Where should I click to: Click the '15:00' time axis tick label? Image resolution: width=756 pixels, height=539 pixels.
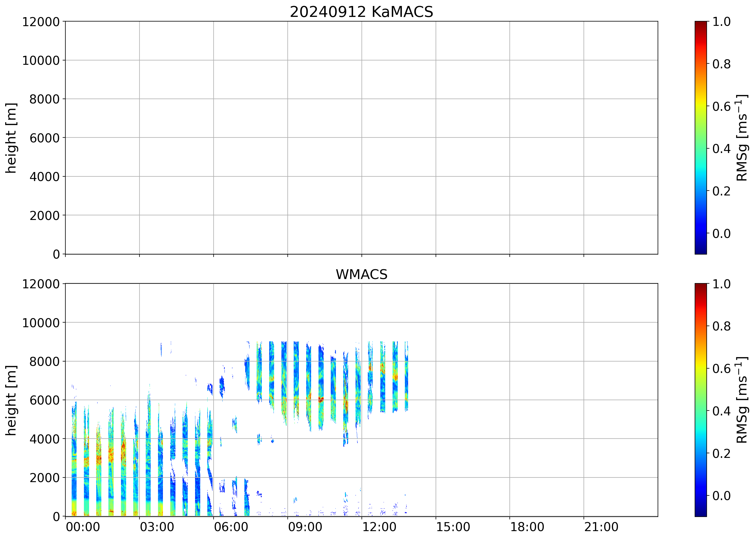point(453,527)
